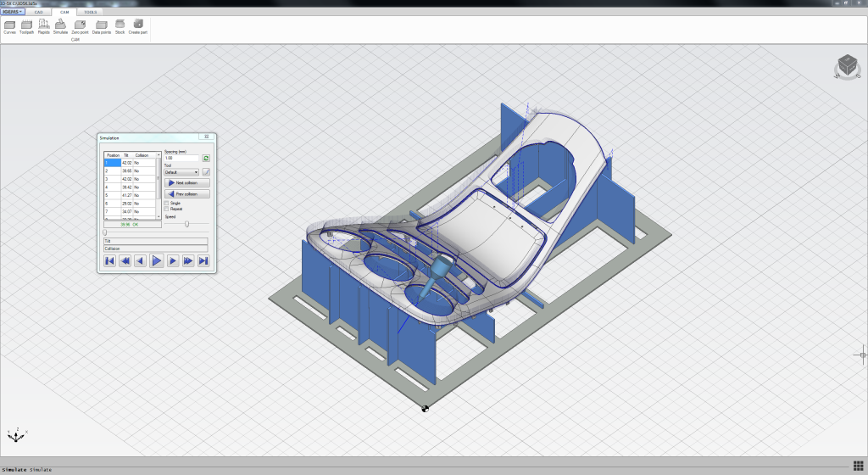Select position row 5 with tilt 41.27
This screenshot has height=475, width=868.
point(130,195)
